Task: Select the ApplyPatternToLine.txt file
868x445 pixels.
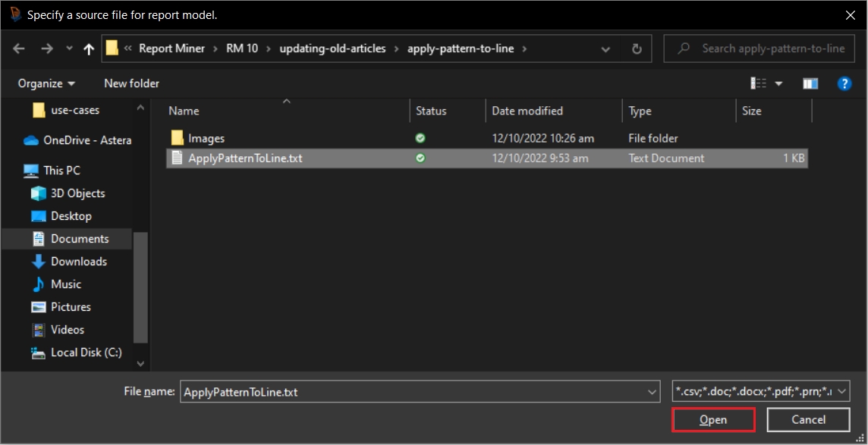Action: coord(246,158)
